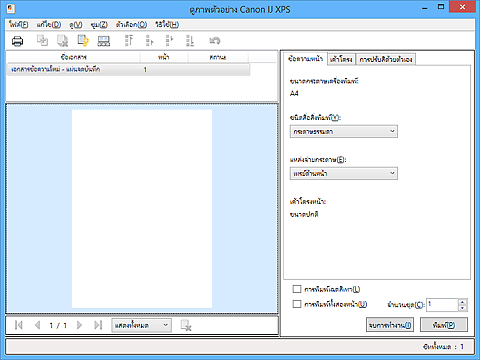Jump to the last preview page
Image resolution: width=480 pixels, height=360 pixels.
click(98, 325)
